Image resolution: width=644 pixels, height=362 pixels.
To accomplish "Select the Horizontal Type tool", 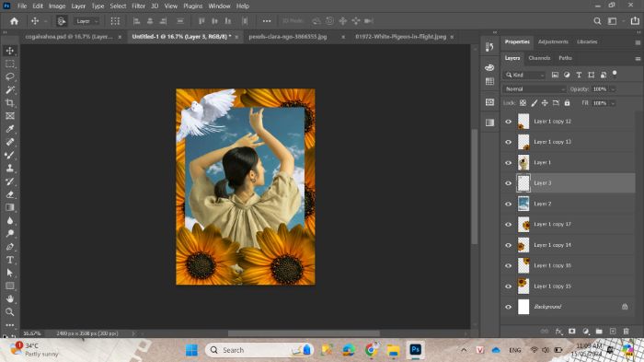I will click(x=10, y=260).
